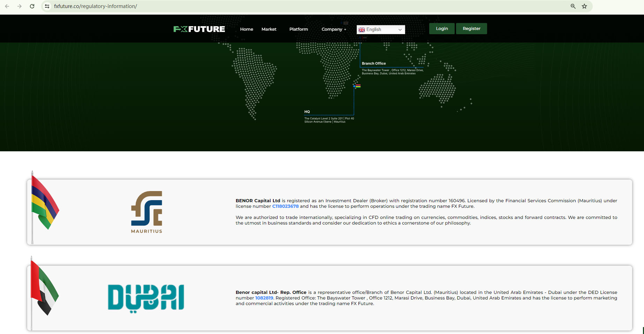View site information icon in address bar
Viewport: 644px width, 334px height.
(x=47, y=6)
